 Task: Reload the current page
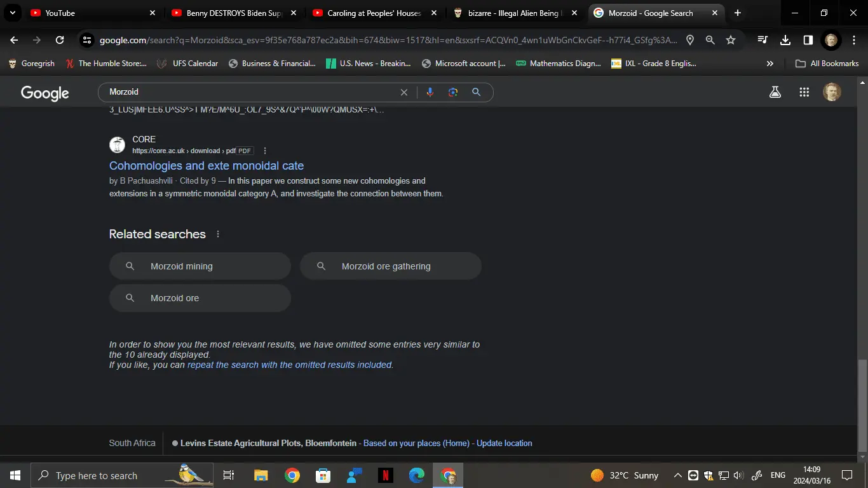point(60,40)
